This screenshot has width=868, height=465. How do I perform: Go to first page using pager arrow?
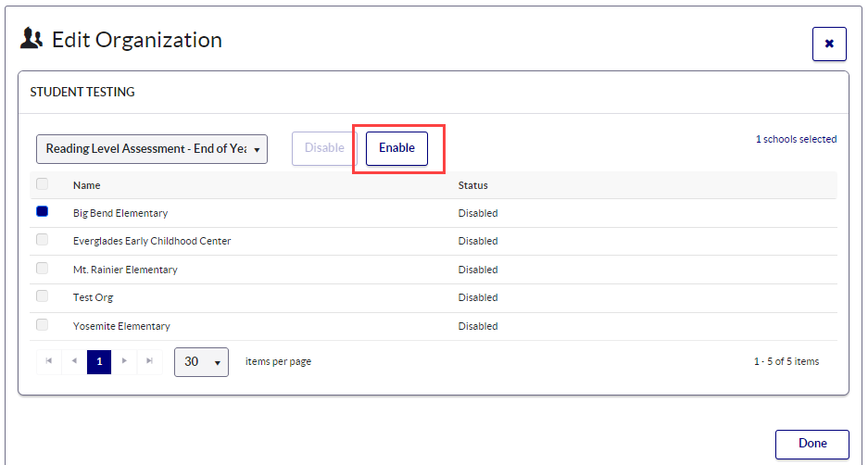(x=49, y=361)
